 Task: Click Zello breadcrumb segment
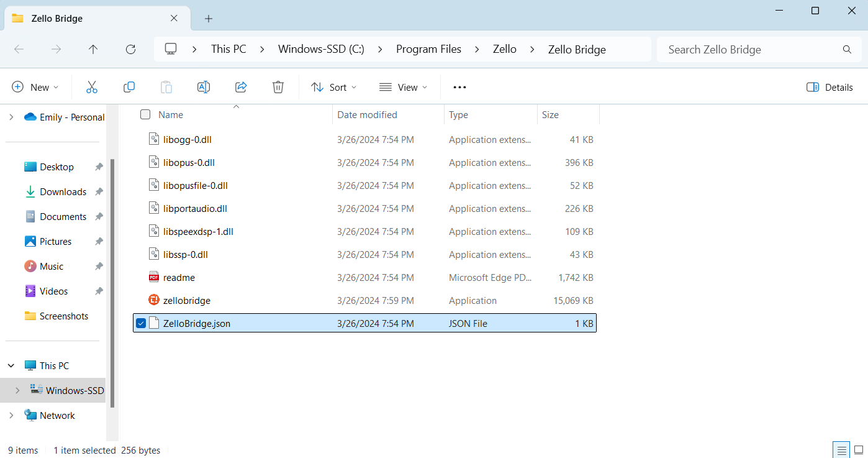coord(505,49)
